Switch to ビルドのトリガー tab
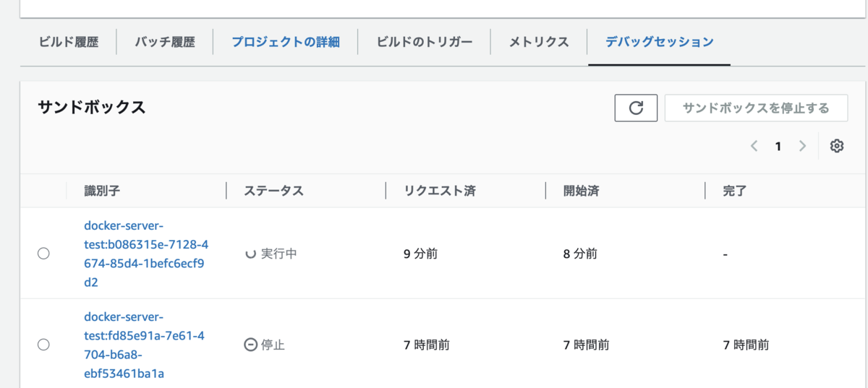 tap(425, 42)
